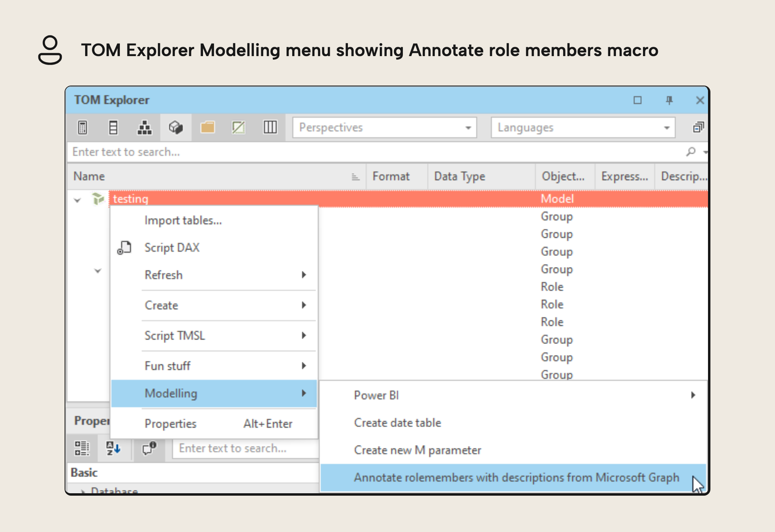Maximize the TOM Explorer panel
Screen dimensions: 775x532
(x=637, y=100)
